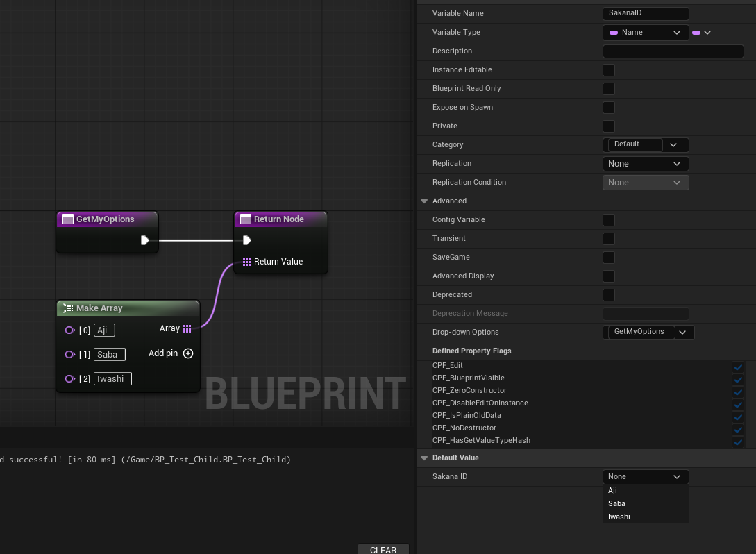Toggle the Expose on Spawn checkbox
Image resolution: width=756 pixels, height=554 pixels.
click(609, 108)
